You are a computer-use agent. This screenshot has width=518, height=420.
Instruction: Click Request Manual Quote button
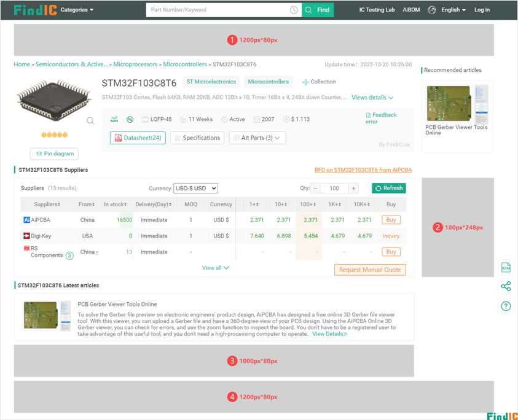pyautogui.click(x=370, y=270)
